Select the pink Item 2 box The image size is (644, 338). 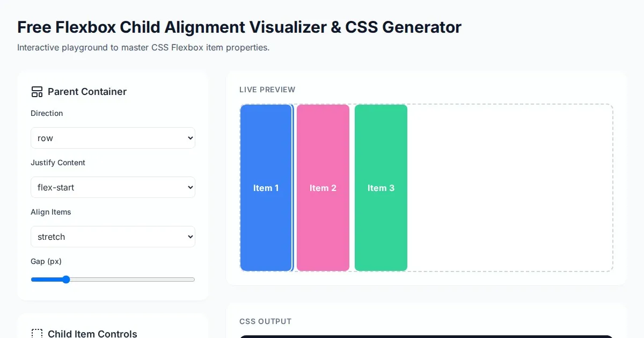[x=323, y=188]
